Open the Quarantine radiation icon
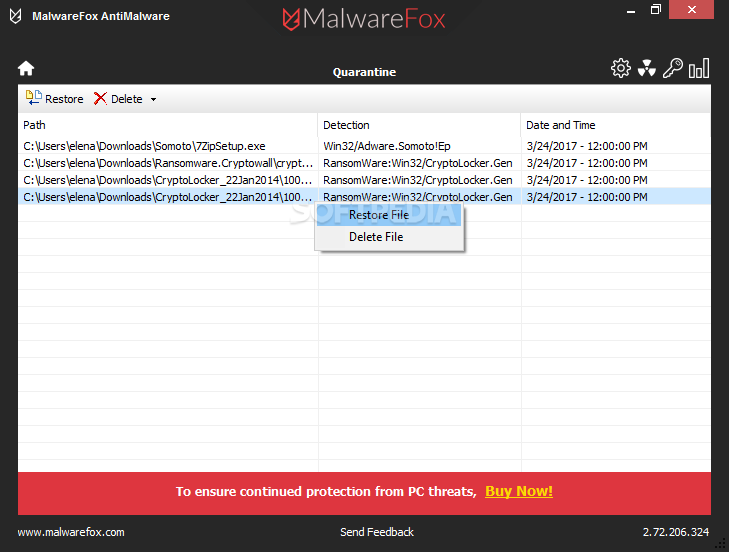Screen dimensions: 729x552 tap(647, 68)
